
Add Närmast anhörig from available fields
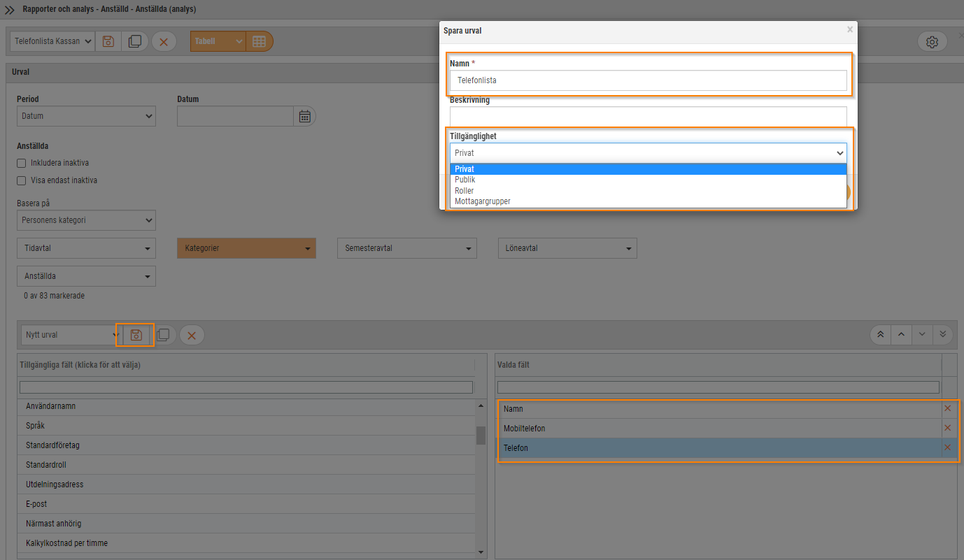click(246, 524)
